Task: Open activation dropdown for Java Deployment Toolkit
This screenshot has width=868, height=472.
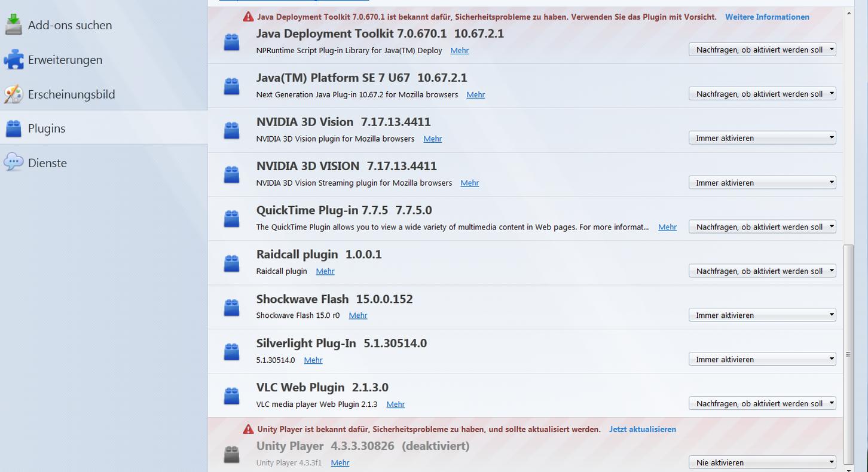Action: [762, 50]
